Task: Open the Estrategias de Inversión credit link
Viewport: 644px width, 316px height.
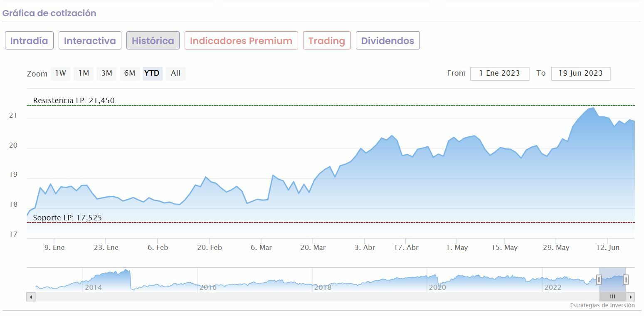Action: click(602, 305)
